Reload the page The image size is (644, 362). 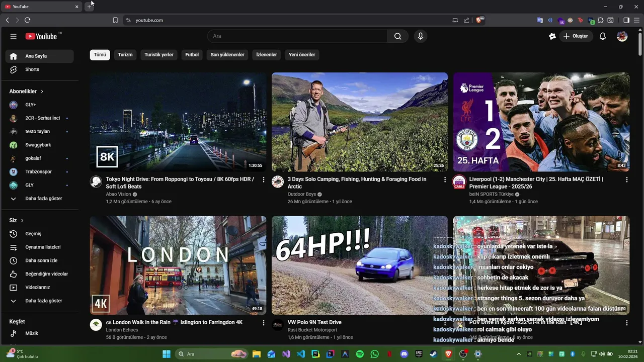27,20
